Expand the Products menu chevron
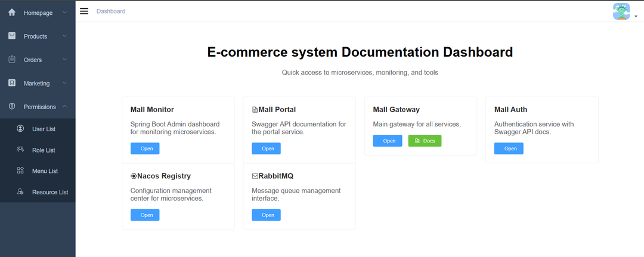The width and height of the screenshot is (644, 257). click(64, 36)
